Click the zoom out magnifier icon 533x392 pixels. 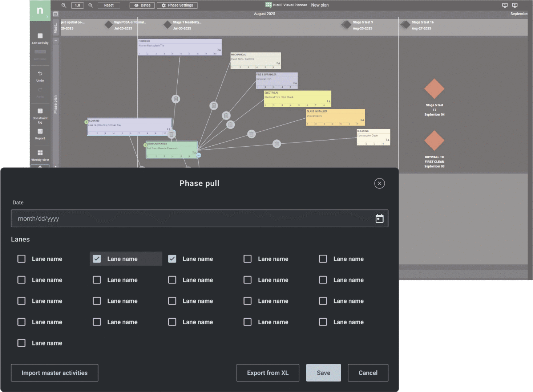tap(64, 5)
